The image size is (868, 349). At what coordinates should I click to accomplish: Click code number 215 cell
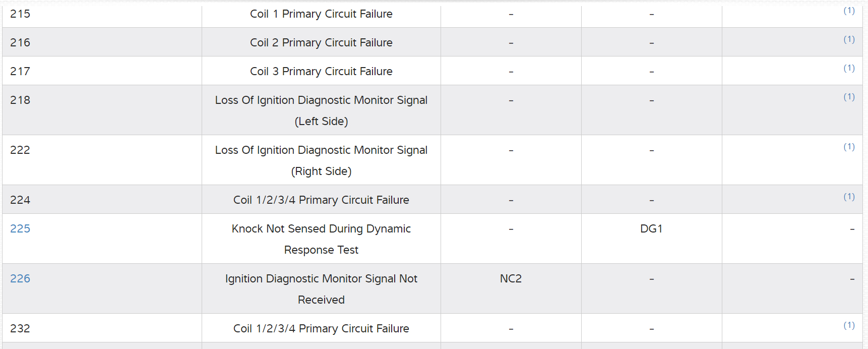point(20,14)
